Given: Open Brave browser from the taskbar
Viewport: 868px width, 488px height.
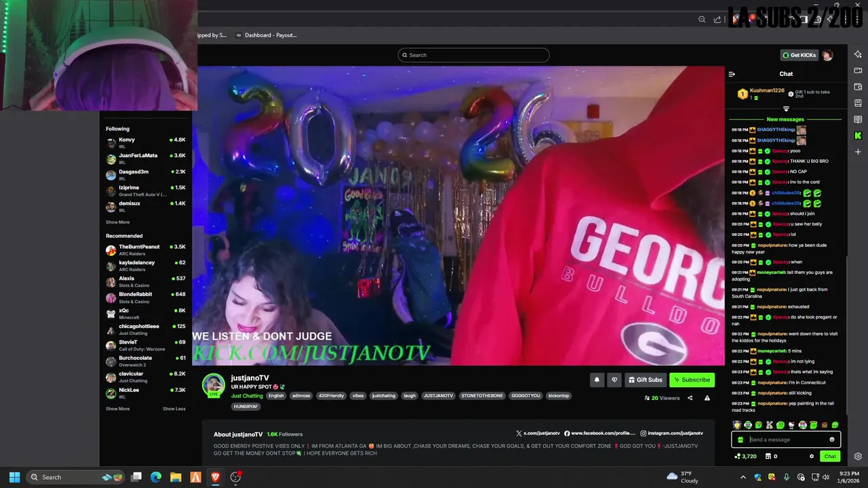Looking at the screenshot, I should pyautogui.click(x=216, y=477).
